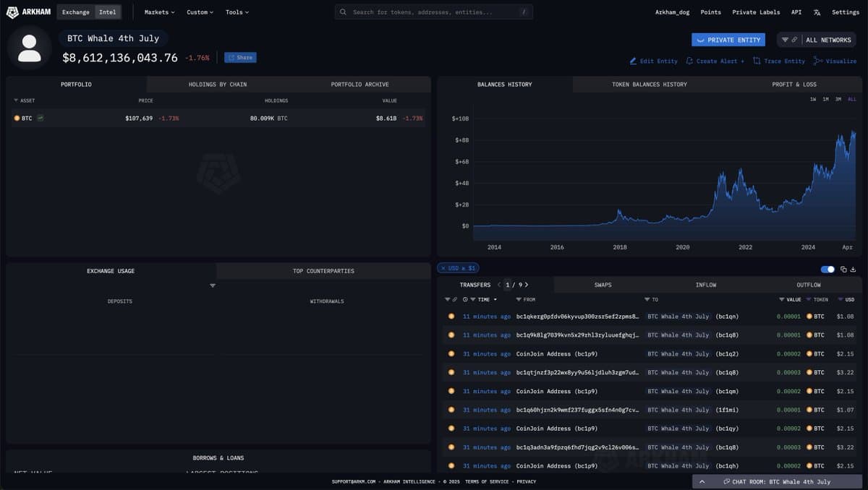Screen dimensions: 868x490
Task: Click the BTC chart icon in portfolio
Action: pos(41,118)
